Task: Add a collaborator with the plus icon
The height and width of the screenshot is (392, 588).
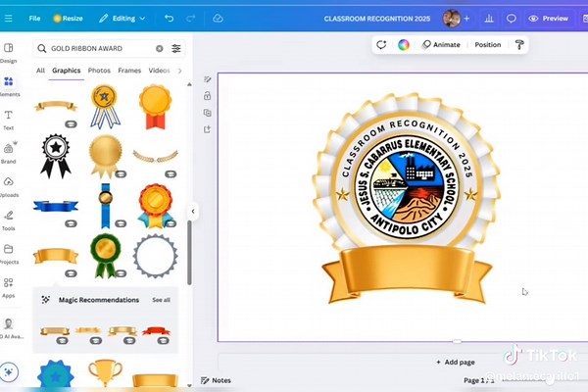Action: (466, 18)
